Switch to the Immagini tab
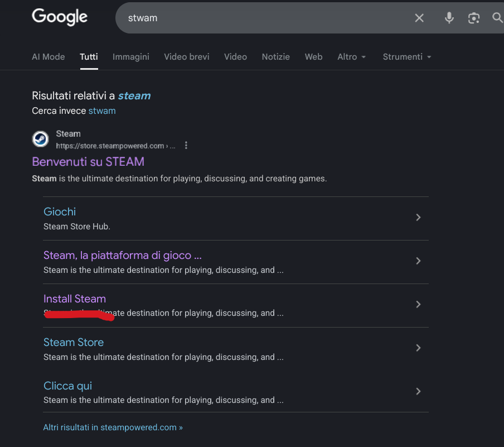 coord(130,57)
